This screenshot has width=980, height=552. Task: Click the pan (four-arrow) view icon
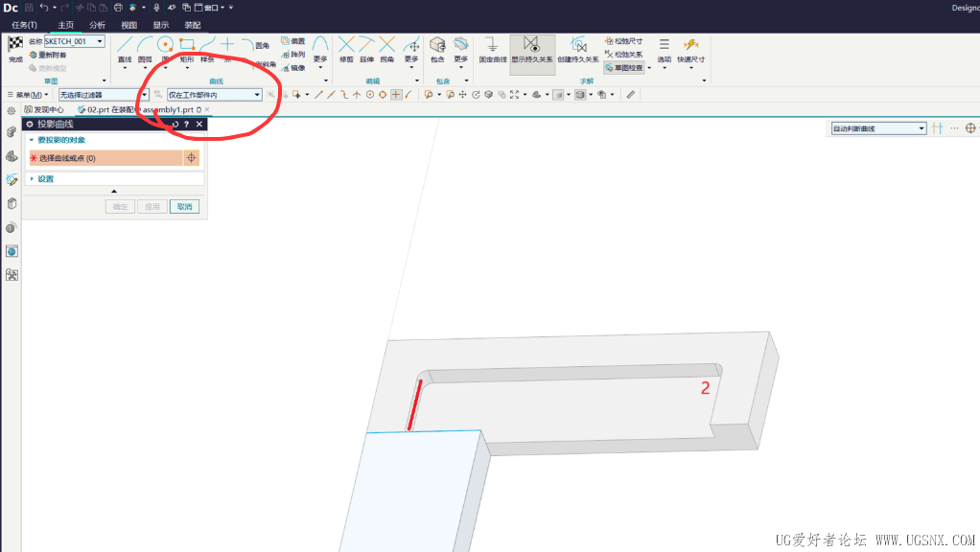pos(462,95)
